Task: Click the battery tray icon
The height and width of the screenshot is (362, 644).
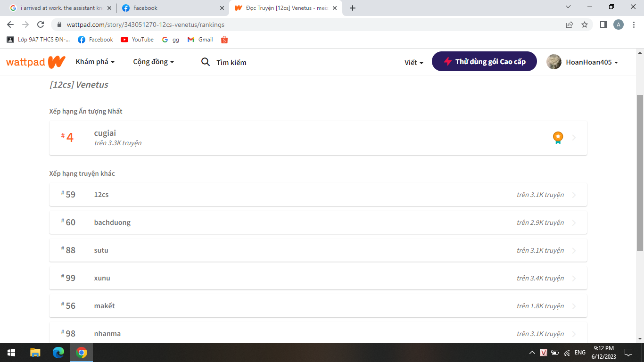Action: click(x=555, y=353)
